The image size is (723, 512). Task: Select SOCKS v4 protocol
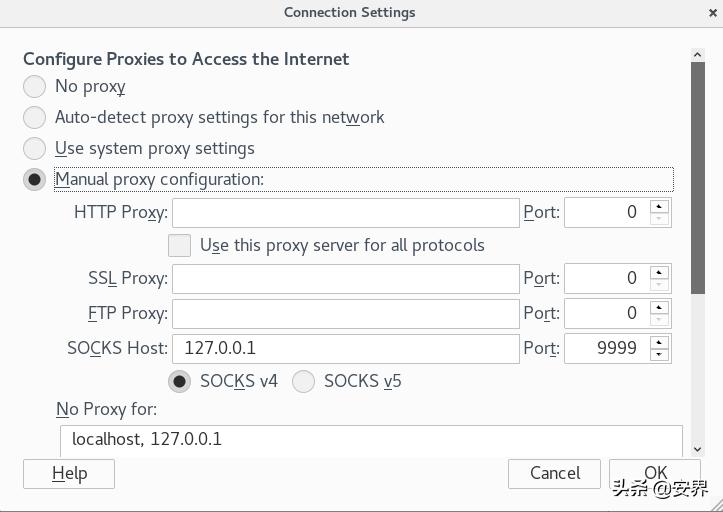180,382
